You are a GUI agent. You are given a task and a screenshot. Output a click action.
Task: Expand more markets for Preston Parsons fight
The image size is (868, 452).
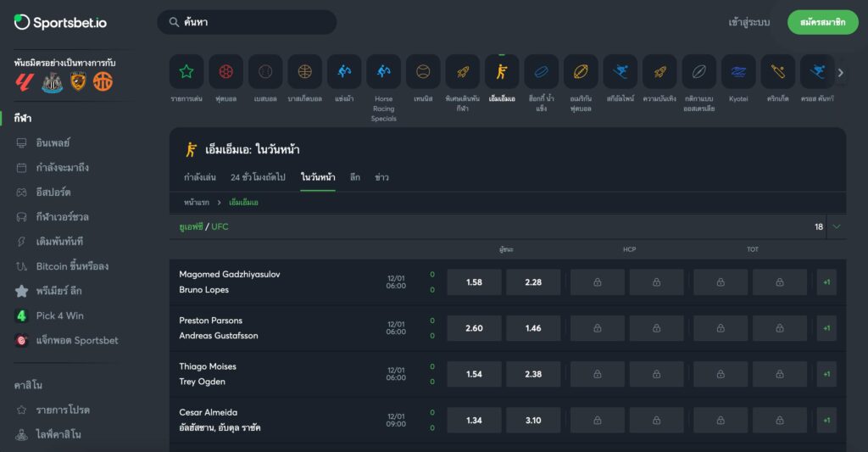pyautogui.click(x=826, y=328)
